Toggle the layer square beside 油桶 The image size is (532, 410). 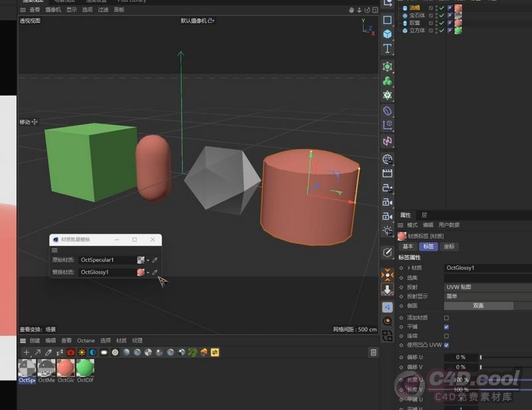coord(431,8)
